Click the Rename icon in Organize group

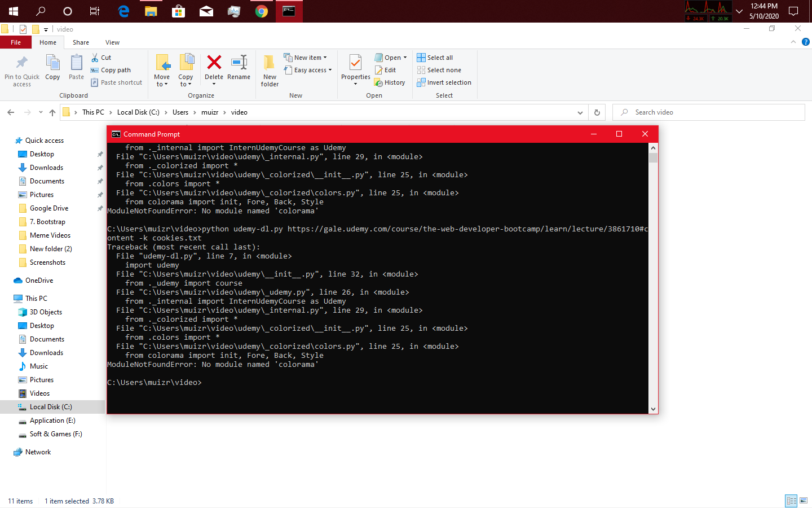coord(239,63)
